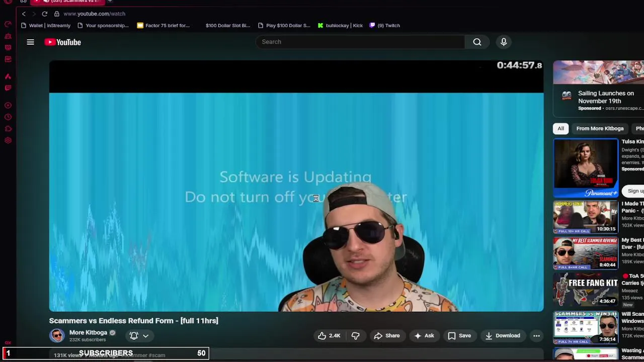Screen dimensions: 644x362
Task: Open the Aria AI icon in the sidebar
Action: click(x=8, y=76)
